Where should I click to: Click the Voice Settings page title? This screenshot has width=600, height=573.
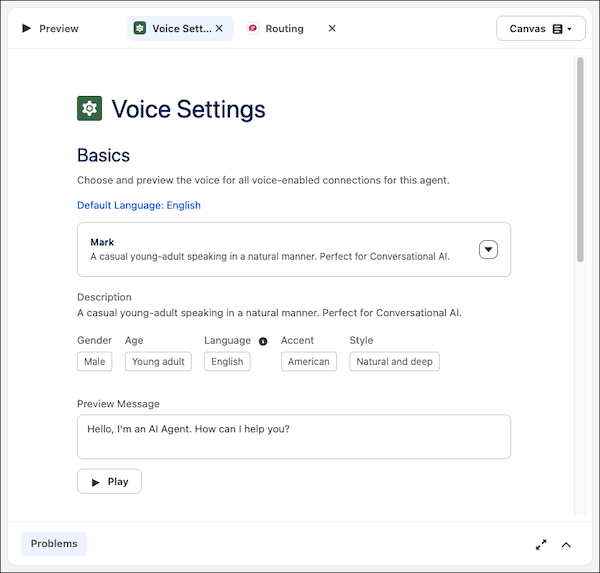coord(188,109)
